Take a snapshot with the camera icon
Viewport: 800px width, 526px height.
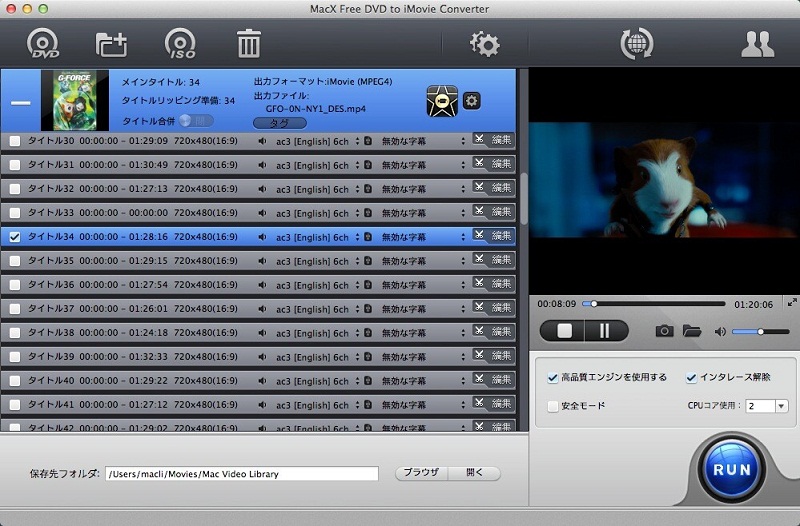[x=664, y=331]
